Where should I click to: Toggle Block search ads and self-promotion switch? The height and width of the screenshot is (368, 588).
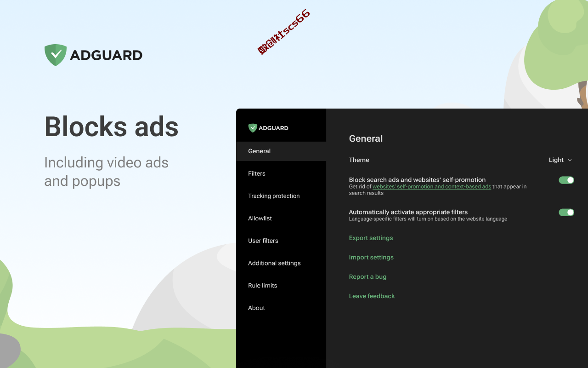[566, 180]
